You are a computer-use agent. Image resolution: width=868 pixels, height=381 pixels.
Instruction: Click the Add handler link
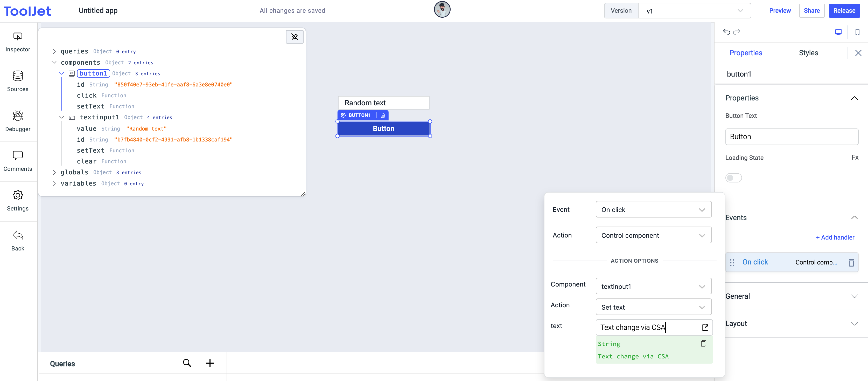coord(835,237)
